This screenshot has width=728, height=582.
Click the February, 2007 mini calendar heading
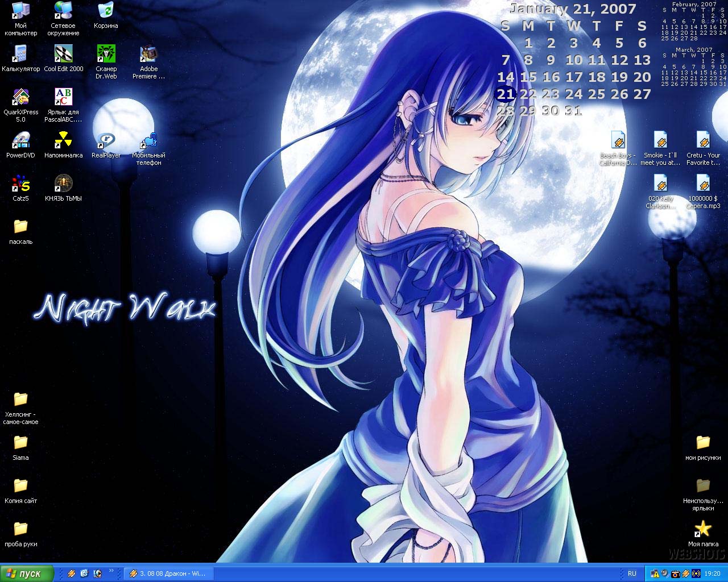tap(694, 4)
